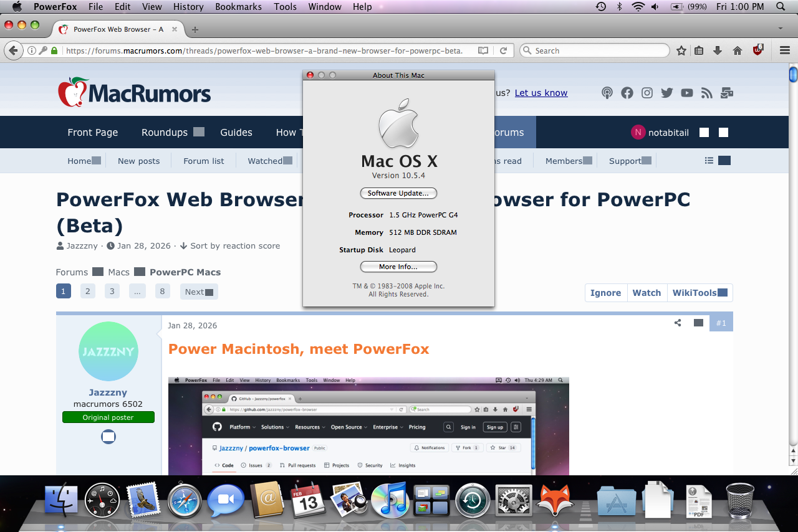
Task: Open the PowerFox screenshot in post #1
Action: [368, 426]
